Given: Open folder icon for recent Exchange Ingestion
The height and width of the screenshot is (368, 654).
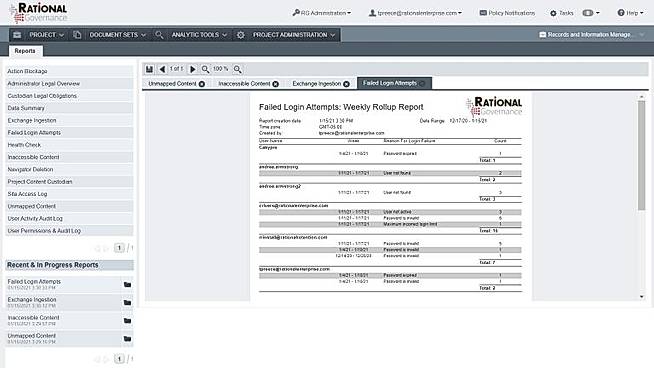Looking at the screenshot, I should [127, 302].
